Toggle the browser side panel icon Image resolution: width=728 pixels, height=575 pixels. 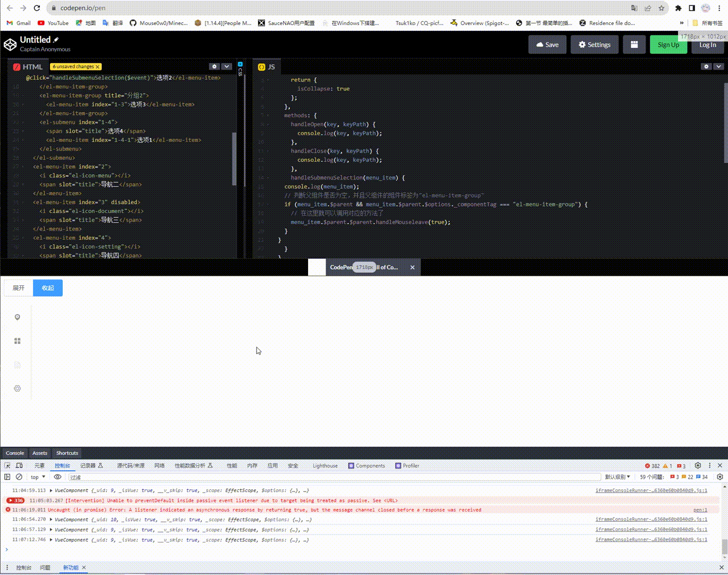point(692,8)
